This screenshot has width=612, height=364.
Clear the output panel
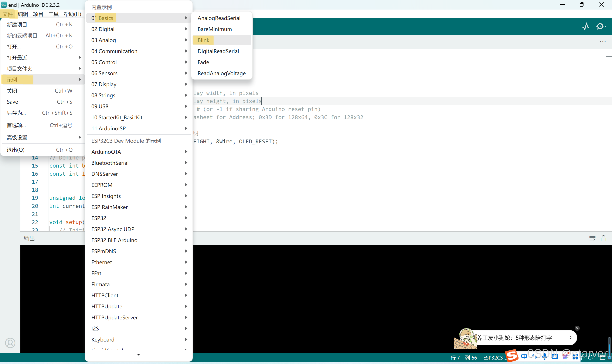(x=592, y=238)
